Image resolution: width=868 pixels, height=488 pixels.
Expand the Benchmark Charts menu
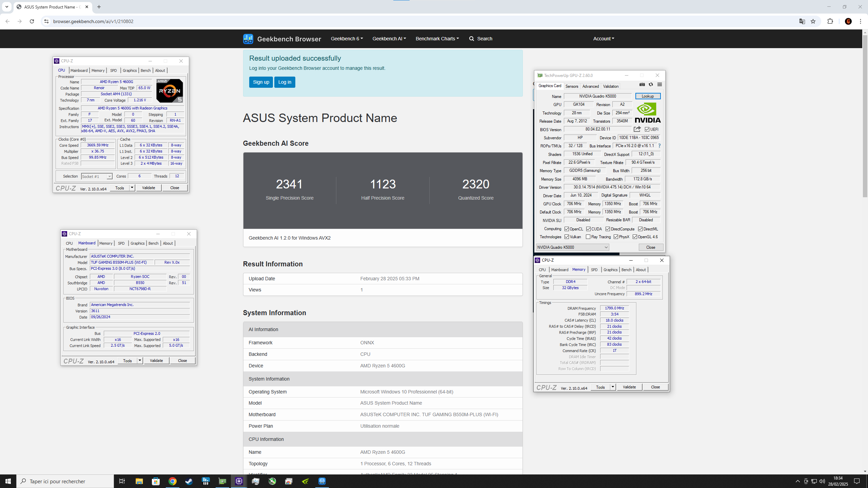[437, 39]
